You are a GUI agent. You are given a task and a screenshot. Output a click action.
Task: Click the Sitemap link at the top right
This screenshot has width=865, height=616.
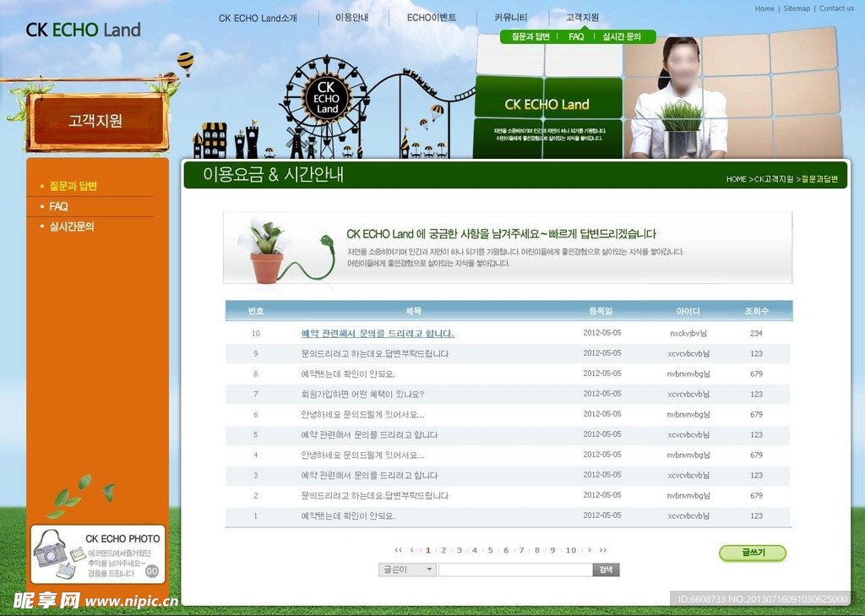797,8
